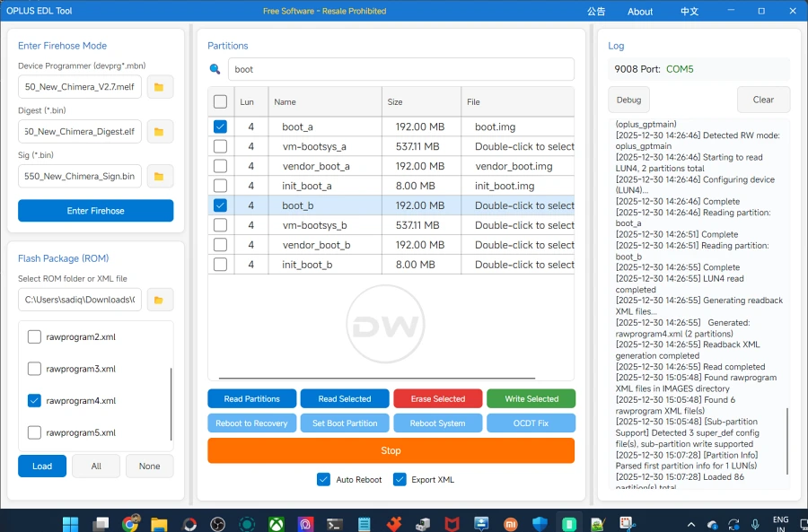Select the rawprogram5.xml checkbox
Viewport: 808px width, 532px height.
(34, 432)
